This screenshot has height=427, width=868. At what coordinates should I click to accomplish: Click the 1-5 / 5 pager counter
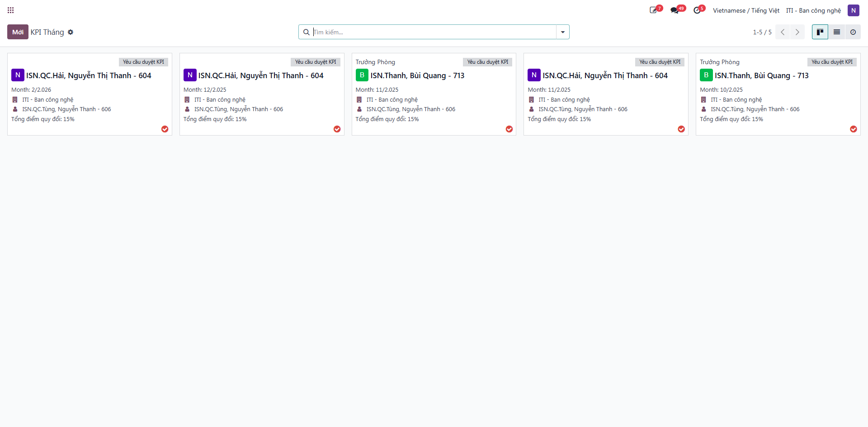(x=762, y=32)
